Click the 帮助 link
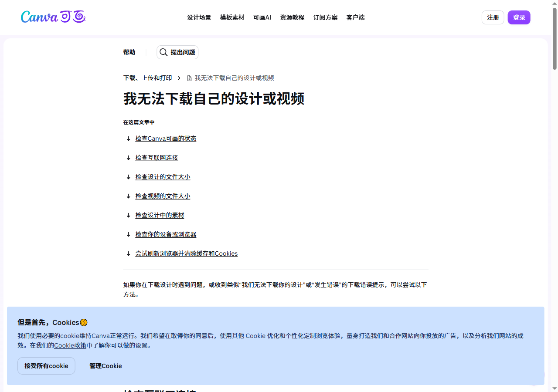 [129, 52]
